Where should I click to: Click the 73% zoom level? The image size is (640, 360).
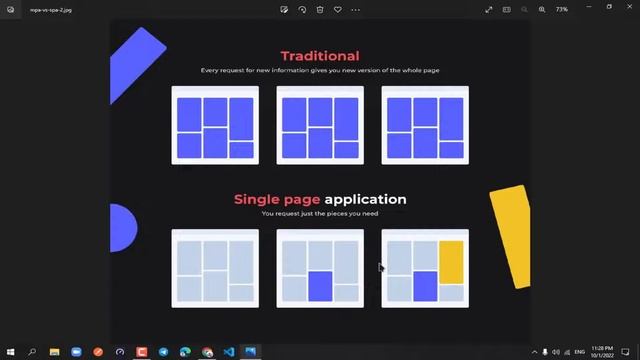pos(562,9)
